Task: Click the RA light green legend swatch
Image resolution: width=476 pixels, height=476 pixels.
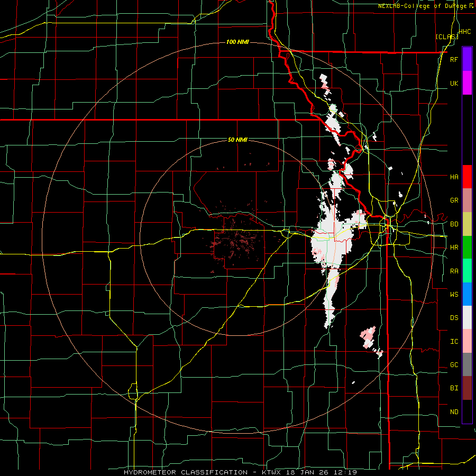Action: (x=467, y=271)
